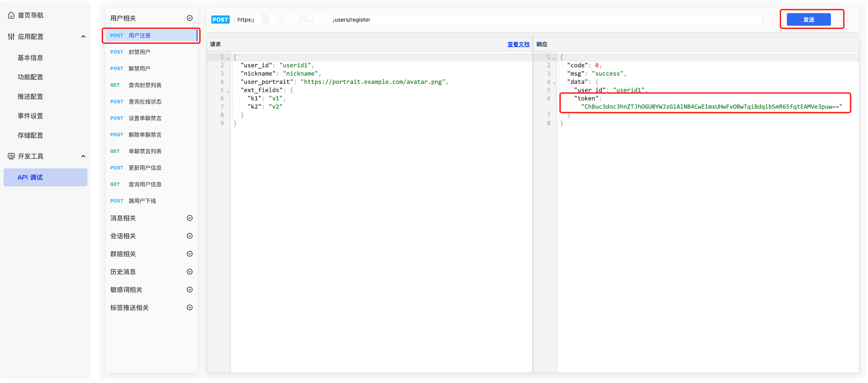Select the POST 封禁用户 API

pos(139,52)
